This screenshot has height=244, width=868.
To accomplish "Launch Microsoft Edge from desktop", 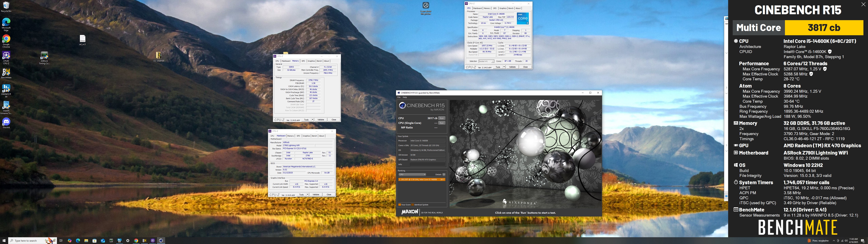I will click(x=6, y=25).
